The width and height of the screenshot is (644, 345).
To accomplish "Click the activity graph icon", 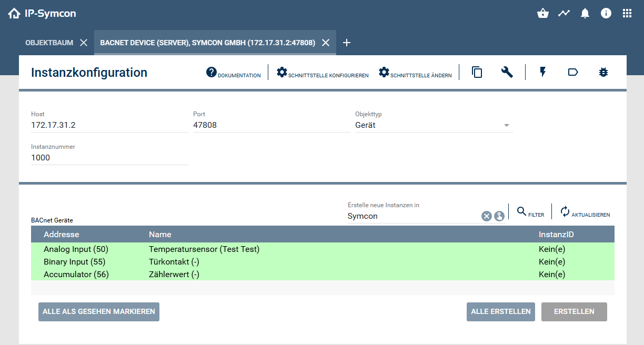I will (x=564, y=14).
